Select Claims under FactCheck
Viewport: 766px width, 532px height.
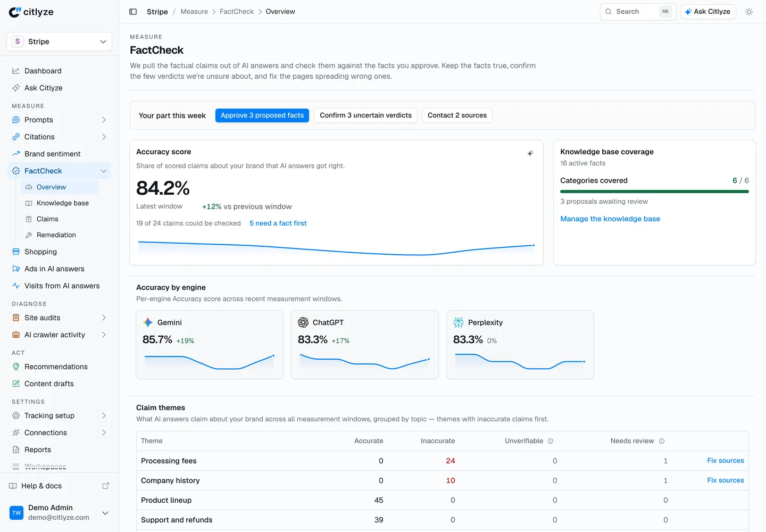point(60,219)
